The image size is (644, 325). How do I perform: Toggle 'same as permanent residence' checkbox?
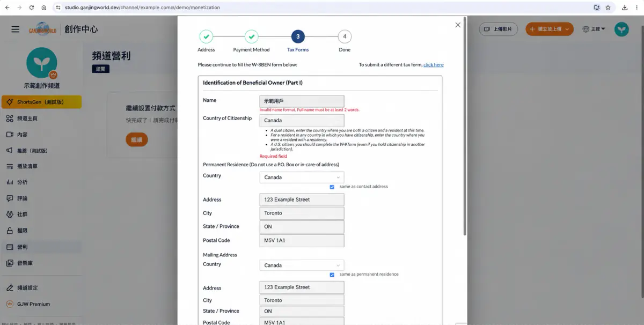click(332, 275)
